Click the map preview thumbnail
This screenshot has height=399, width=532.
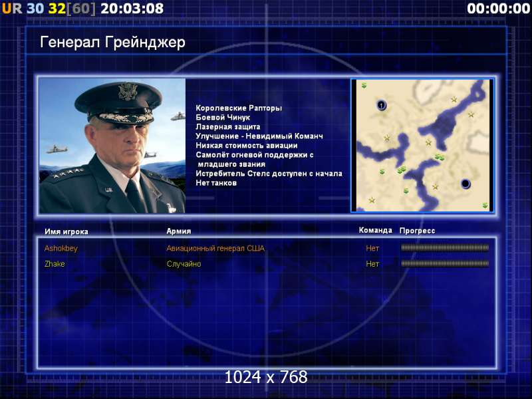(422, 145)
